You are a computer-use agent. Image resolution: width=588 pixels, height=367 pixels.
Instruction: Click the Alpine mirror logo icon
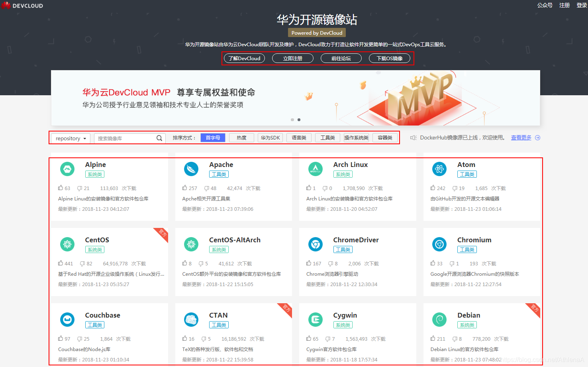pyautogui.click(x=67, y=169)
